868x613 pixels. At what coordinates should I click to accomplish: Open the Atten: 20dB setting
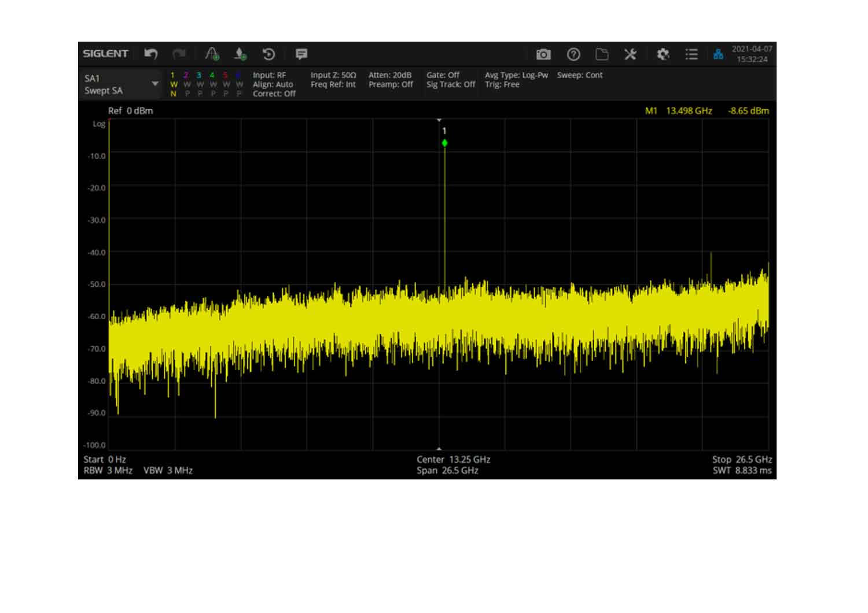[x=390, y=75]
